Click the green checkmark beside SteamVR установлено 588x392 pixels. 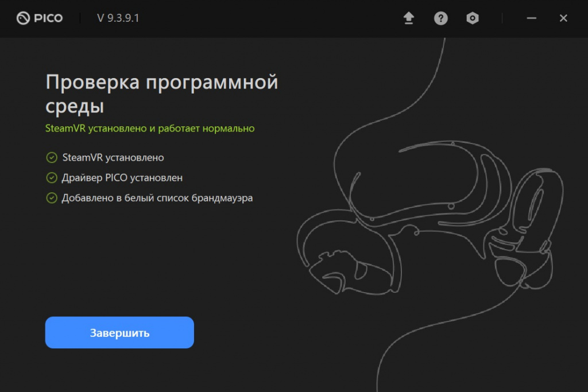tap(51, 157)
